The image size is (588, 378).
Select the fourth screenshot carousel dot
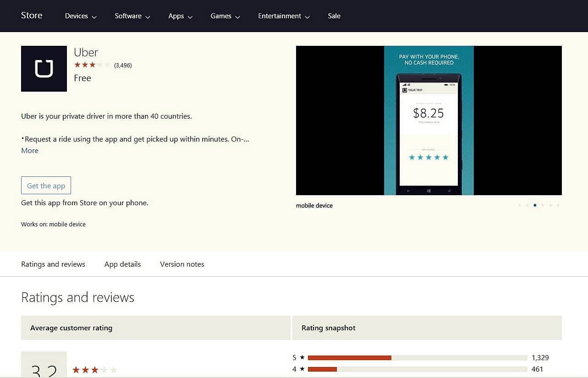click(543, 205)
